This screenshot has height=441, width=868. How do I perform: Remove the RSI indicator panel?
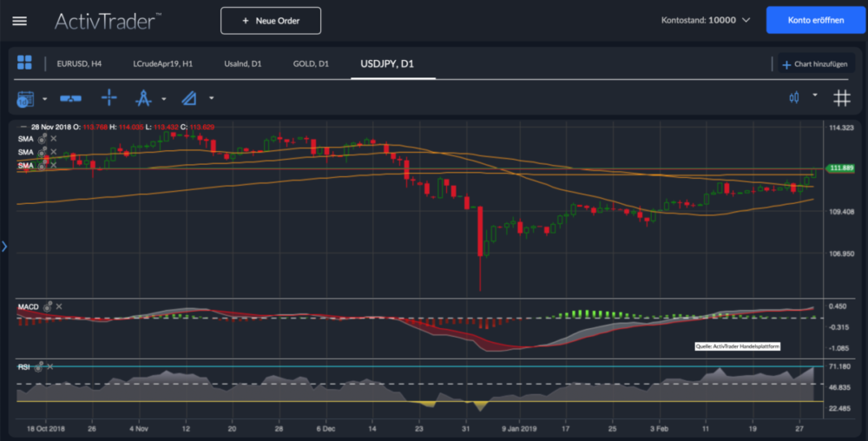tap(50, 367)
